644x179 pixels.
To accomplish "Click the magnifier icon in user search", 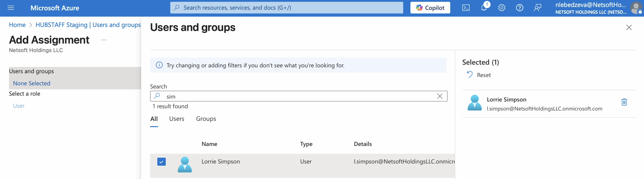I will click(157, 96).
